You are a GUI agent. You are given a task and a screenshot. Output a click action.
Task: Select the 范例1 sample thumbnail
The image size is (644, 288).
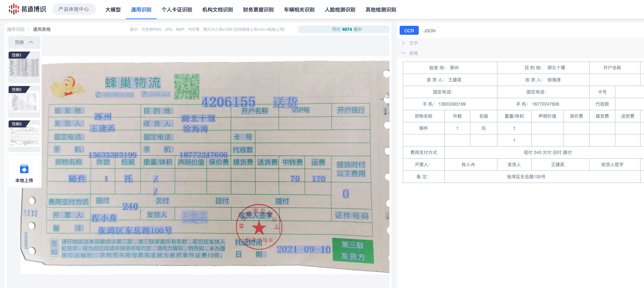(x=24, y=67)
